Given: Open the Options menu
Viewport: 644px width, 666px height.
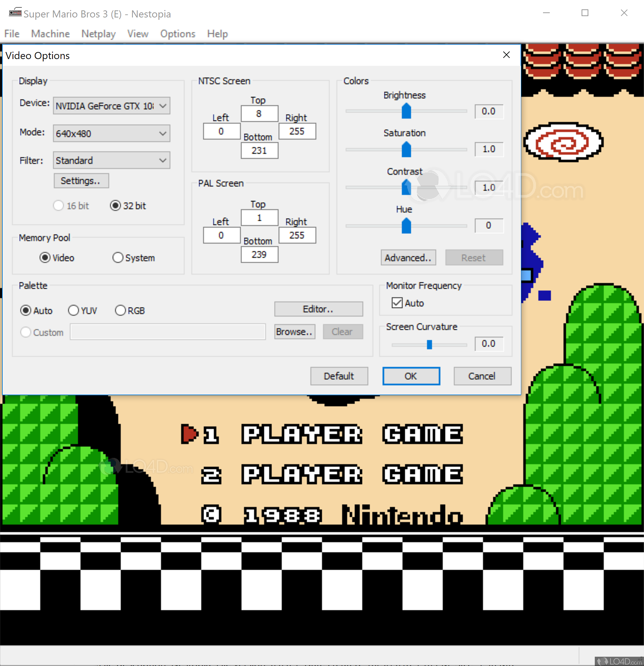Looking at the screenshot, I should pyautogui.click(x=178, y=34).
